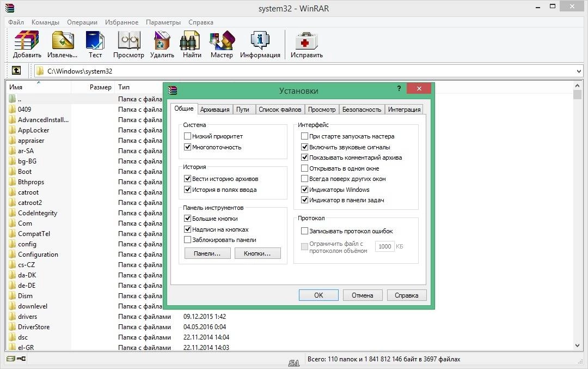Click the Тест toolbar icon

tap(95, 40)
